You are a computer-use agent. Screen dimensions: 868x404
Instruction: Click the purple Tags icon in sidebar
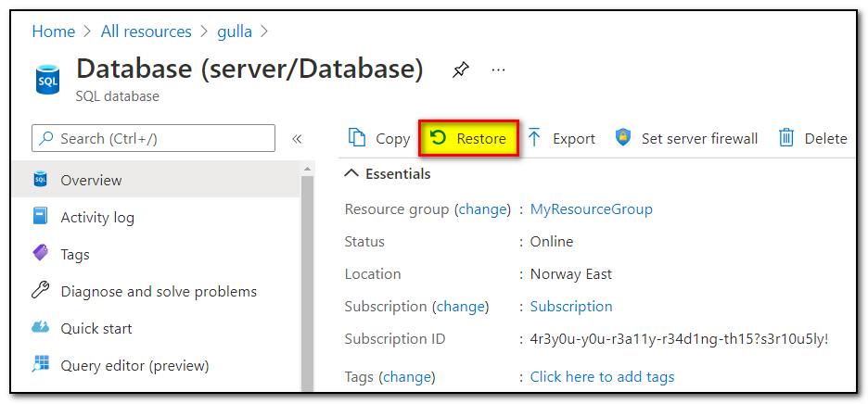pos(41,254)
